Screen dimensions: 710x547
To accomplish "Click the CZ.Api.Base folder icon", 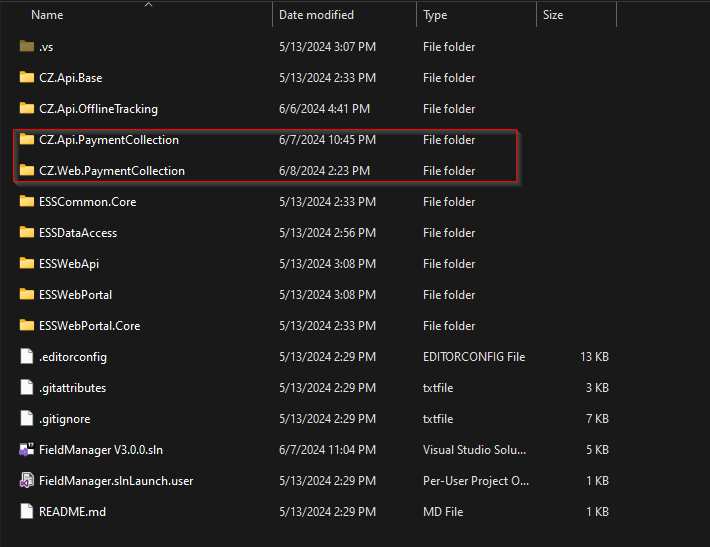I will tap(27, 77).
